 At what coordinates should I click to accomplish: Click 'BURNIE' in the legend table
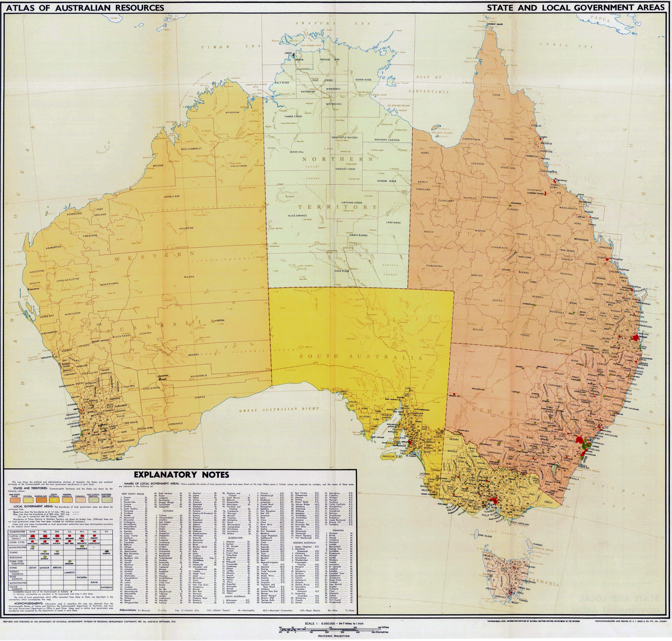pyautogui.click(x=94, y=583)
